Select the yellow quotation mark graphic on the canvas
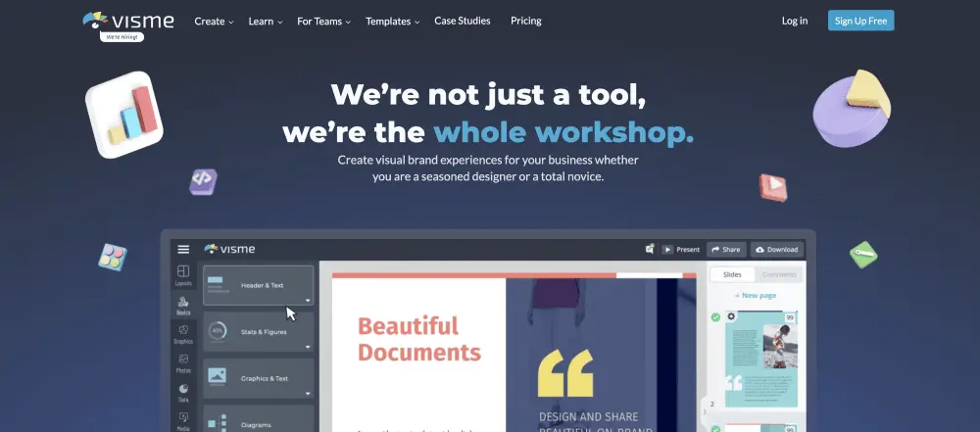980x432 pixels. 565,373
